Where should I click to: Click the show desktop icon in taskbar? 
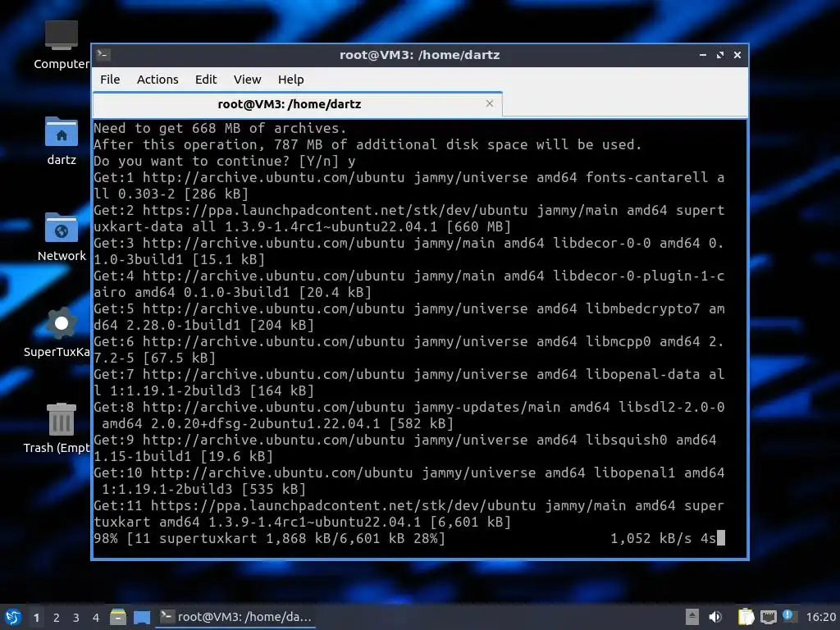(142, 617)
